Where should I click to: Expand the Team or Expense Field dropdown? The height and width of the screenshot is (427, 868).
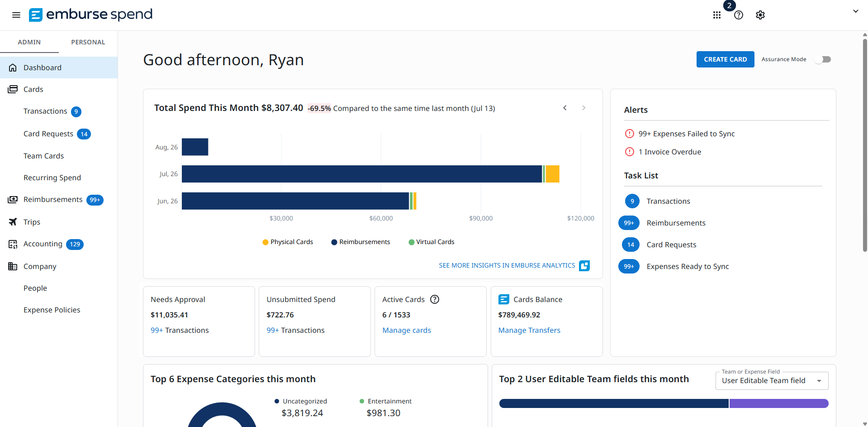(x=772, y=381)
